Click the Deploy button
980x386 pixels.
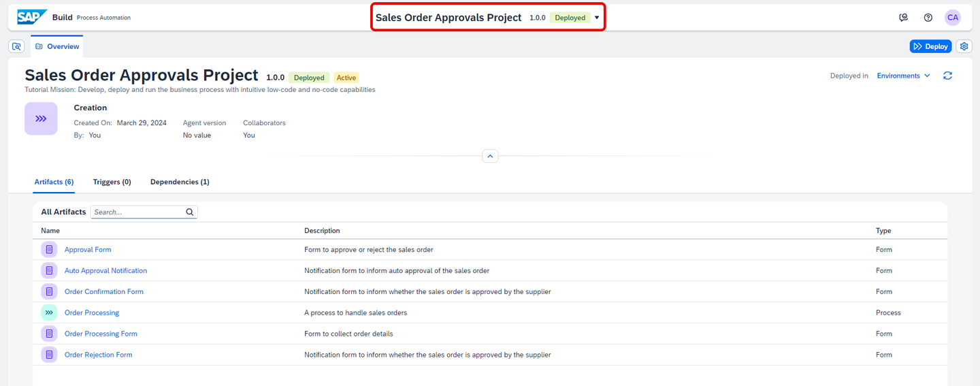pos(930,46)
